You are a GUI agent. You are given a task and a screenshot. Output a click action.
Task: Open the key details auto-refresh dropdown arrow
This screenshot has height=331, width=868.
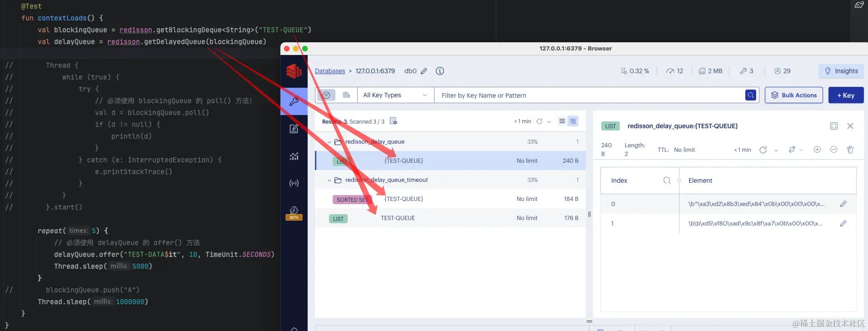tap(776, 150)
